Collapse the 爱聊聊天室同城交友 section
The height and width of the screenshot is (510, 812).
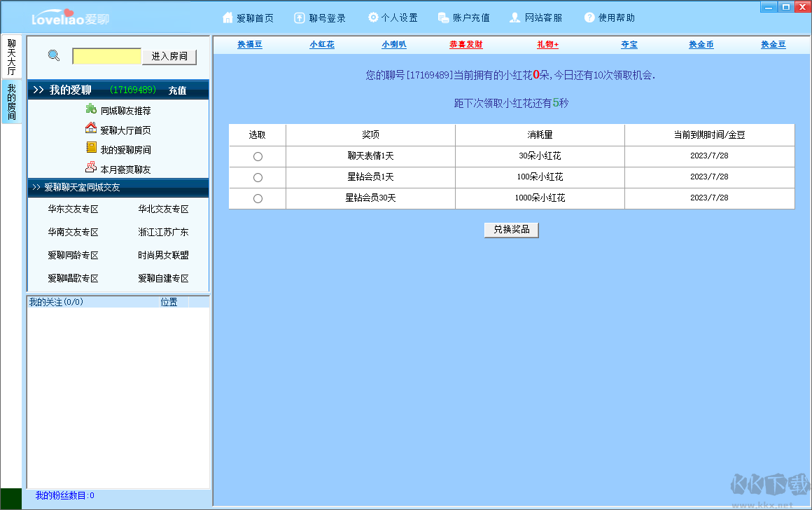(x=36, y=188)
